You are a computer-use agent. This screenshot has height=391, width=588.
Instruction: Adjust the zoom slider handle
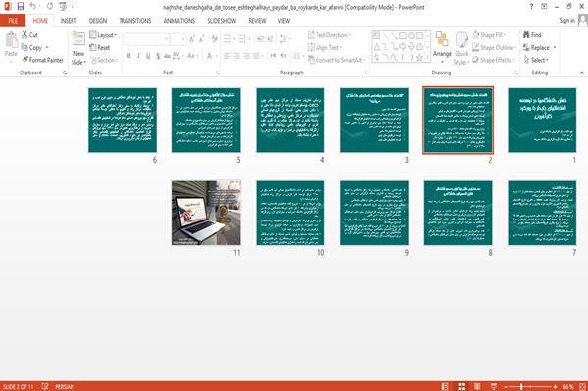coord(521,386)
